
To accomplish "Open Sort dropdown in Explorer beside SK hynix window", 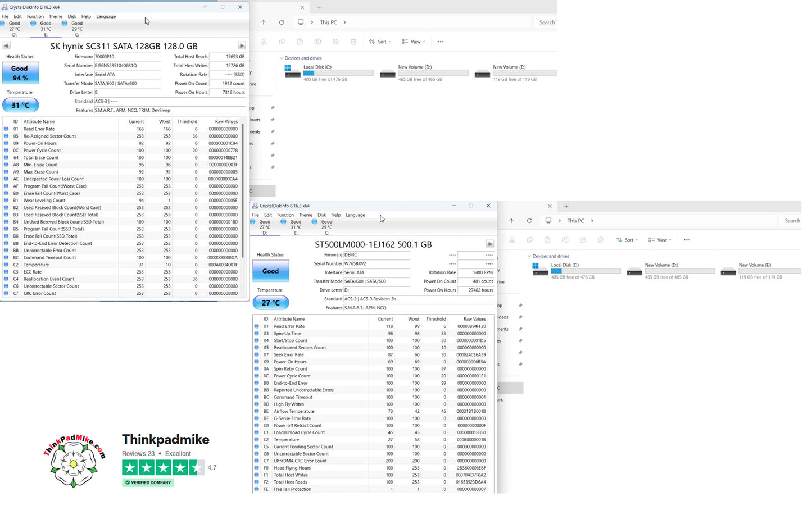I will pyautogui.click(x=379, y=42).
